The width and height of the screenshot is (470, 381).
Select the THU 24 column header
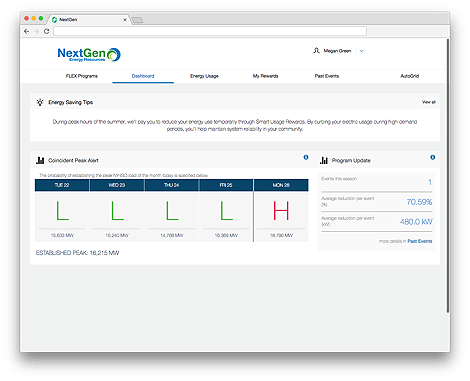(171, 185)
